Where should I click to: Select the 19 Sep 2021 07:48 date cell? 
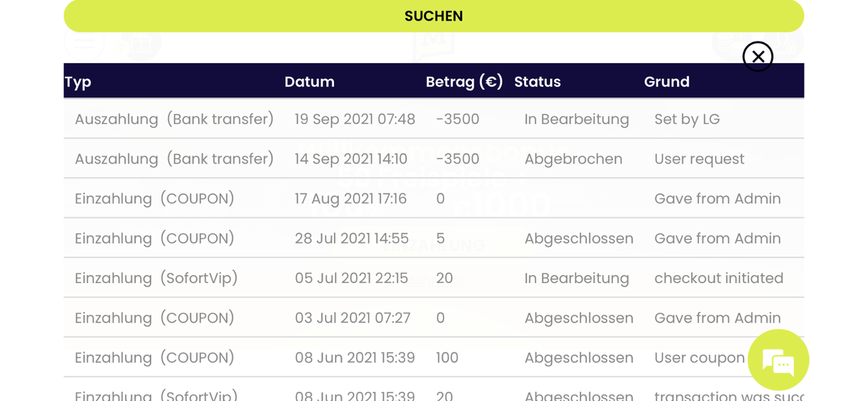coord(355,119)
